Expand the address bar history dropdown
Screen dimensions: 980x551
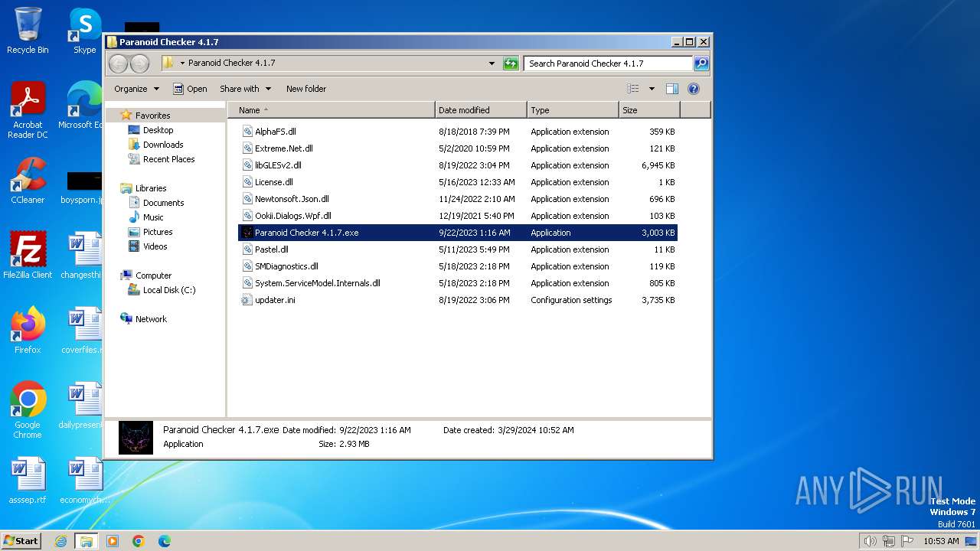(x=492, y=64)
